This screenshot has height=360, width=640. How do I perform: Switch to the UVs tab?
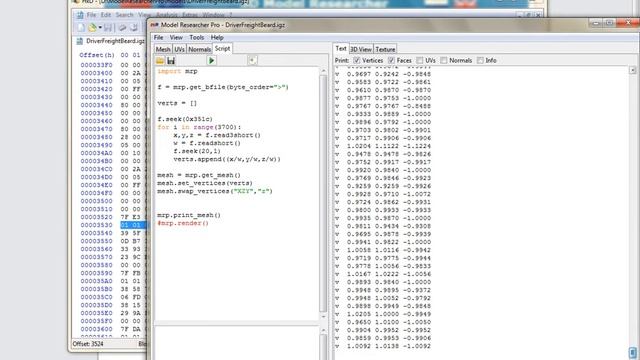179,49
